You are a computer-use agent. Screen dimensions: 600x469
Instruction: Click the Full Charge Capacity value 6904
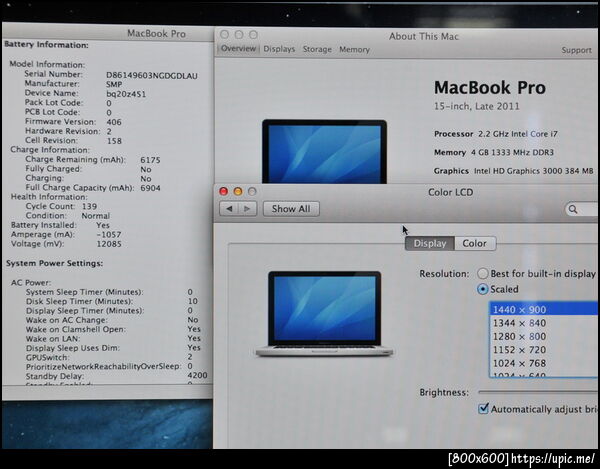point(150,188)
